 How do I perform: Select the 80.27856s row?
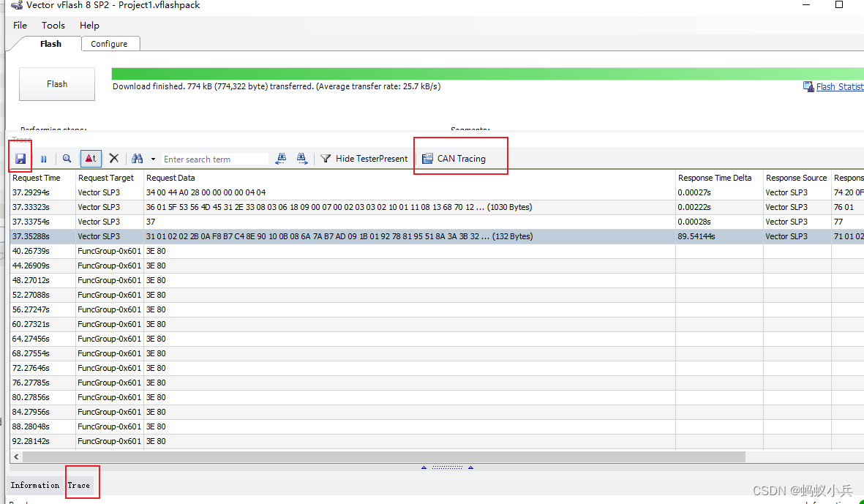coord(437,397)
